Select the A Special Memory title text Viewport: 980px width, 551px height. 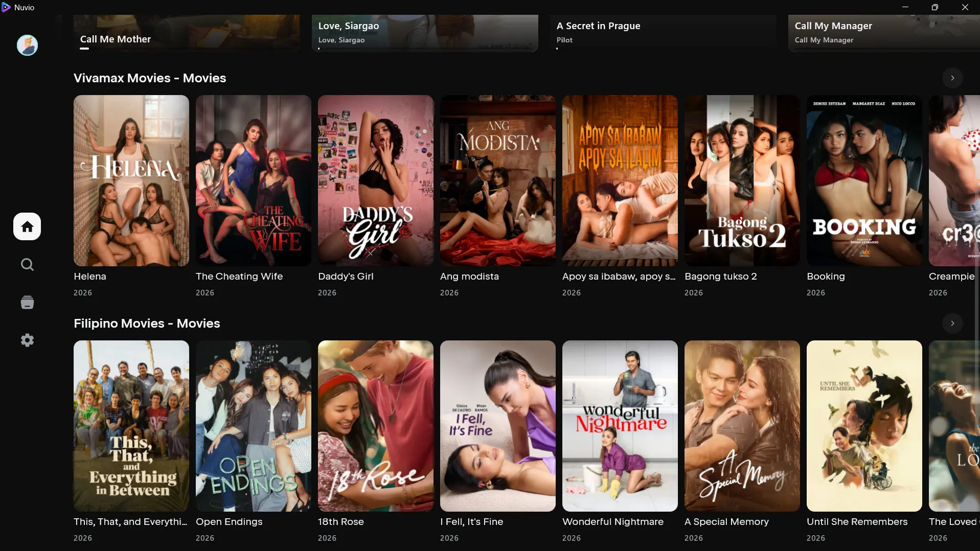(726, 522)
